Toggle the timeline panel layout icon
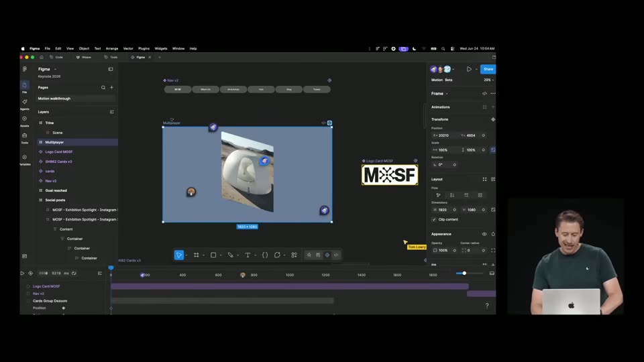This screenshot has width=644, height=362. (x=492, y=274)
